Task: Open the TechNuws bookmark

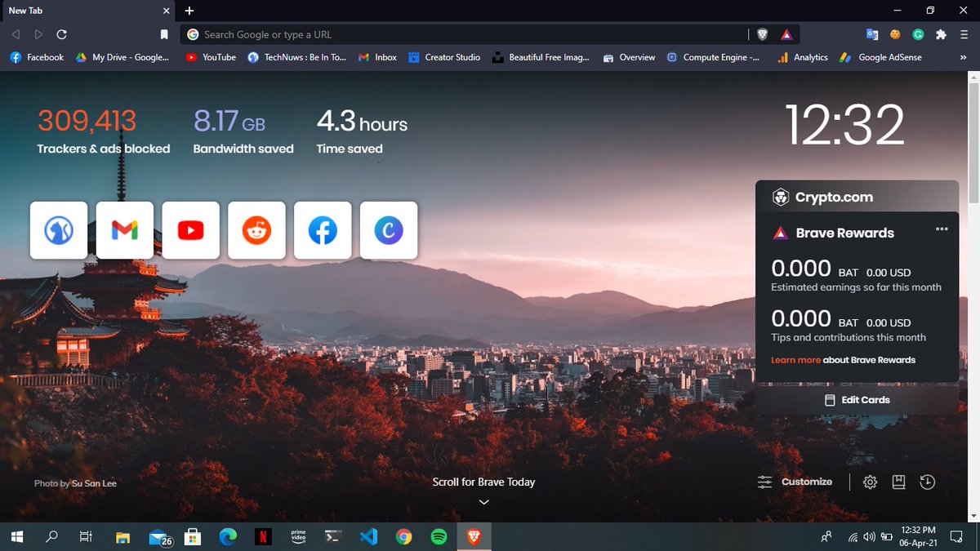Action: (x=296, y=57)
